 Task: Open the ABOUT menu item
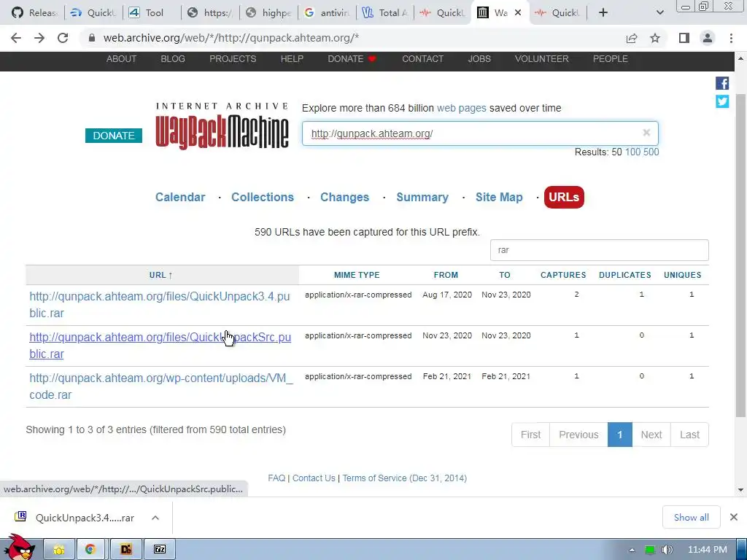121,59
